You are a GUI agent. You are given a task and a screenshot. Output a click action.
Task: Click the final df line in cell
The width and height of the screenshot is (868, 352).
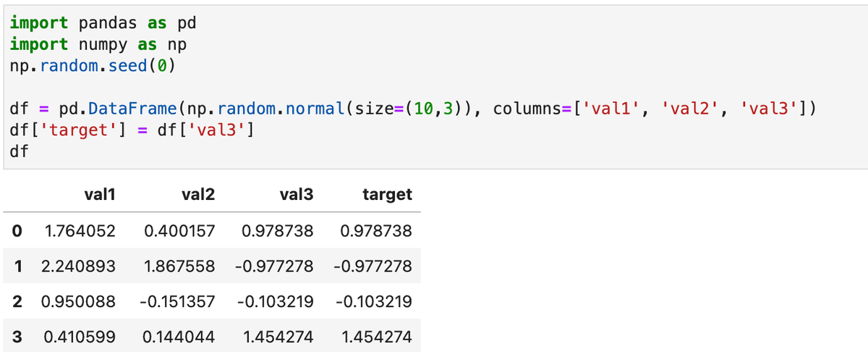point(19,153)
